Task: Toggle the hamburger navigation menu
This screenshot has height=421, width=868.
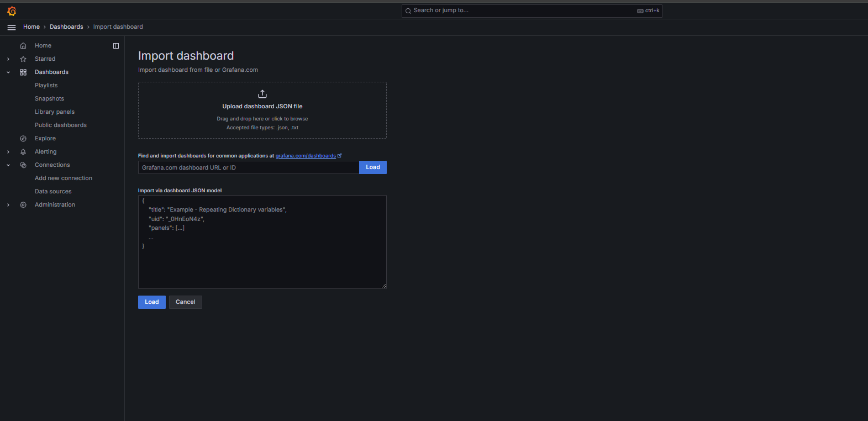Action: (x=12, y=27)
